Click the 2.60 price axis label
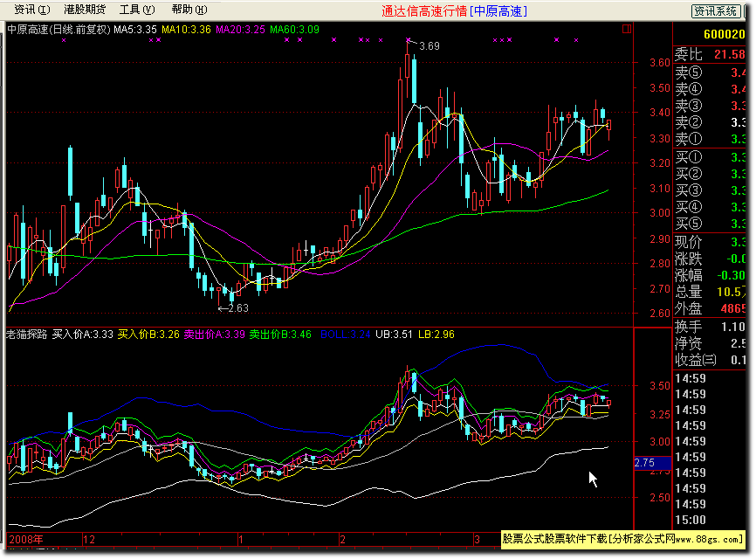This screenshot has height=559, width=756. 660,313
